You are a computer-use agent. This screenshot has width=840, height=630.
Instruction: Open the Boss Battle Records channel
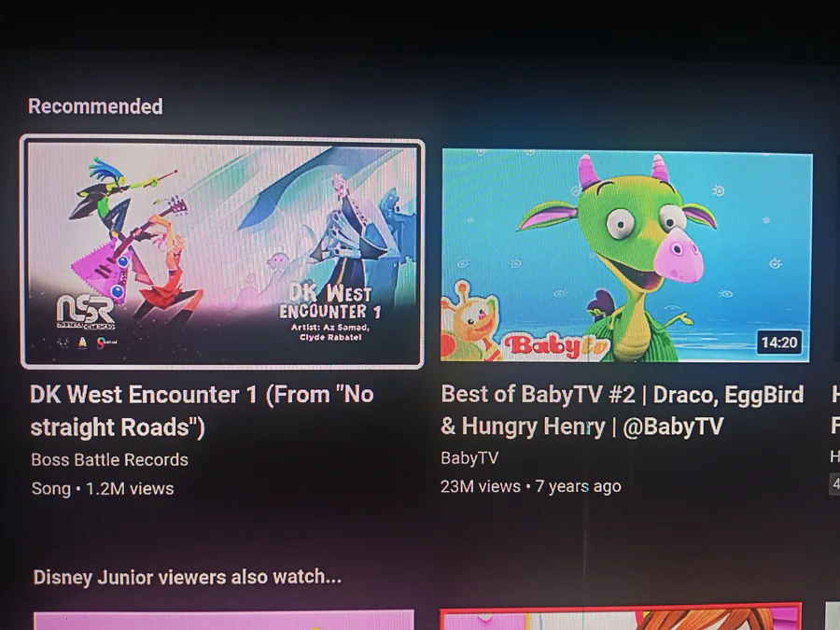pos(110,459)
